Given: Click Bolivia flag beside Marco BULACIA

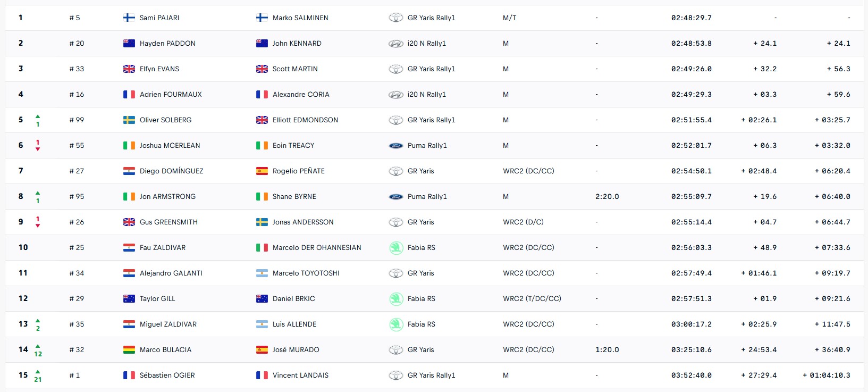Looking at the screenshot, I should (x=129, y=349).
